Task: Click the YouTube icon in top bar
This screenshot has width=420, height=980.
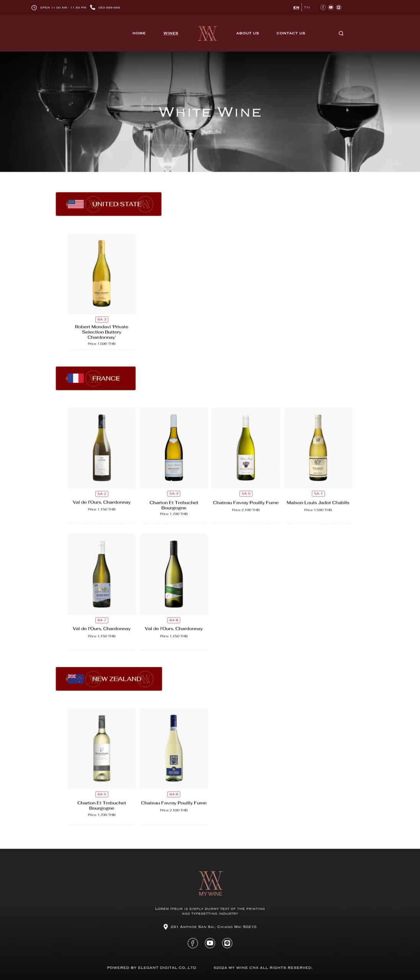Action: tap(331, 7)
